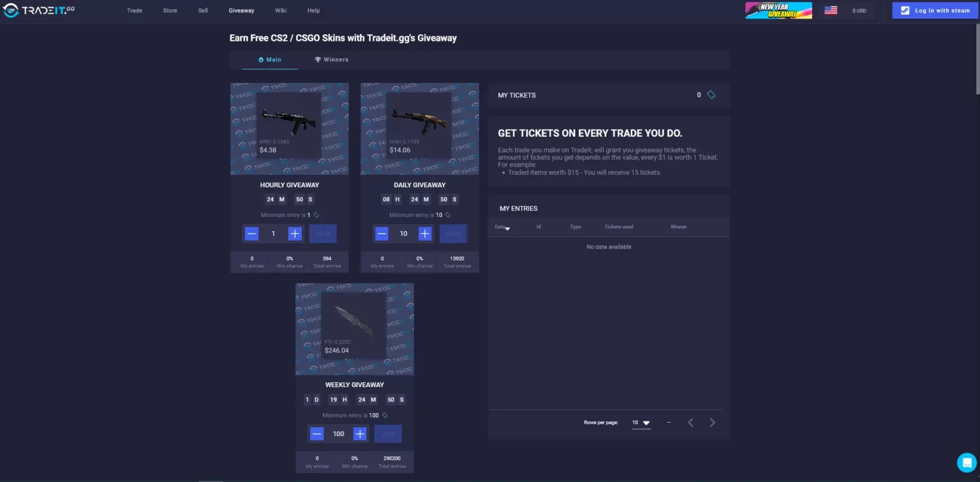Increase daily giveaway ticket count with plus
This screenshot has height=482, width=980.
[x=425, y=234]
